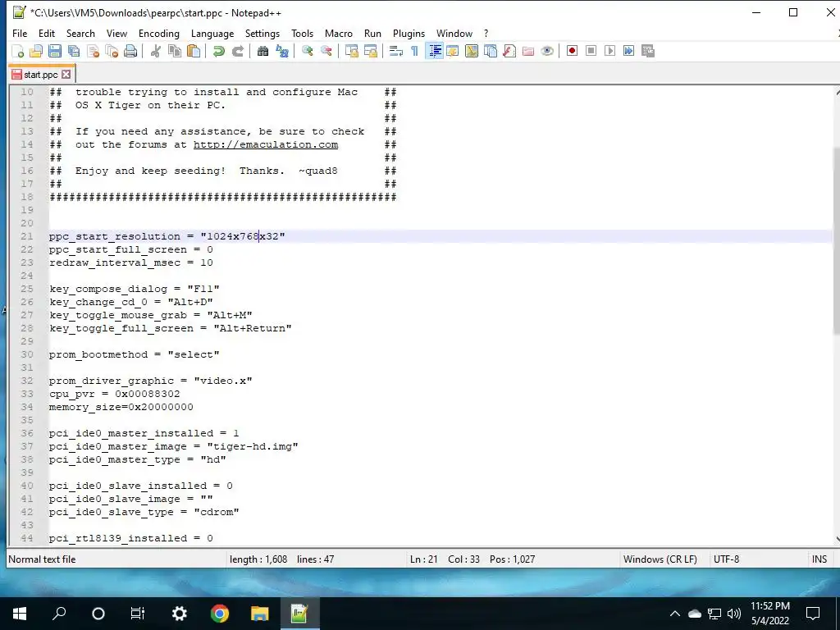Save the file using the Save icon

[x=55, y=52]
